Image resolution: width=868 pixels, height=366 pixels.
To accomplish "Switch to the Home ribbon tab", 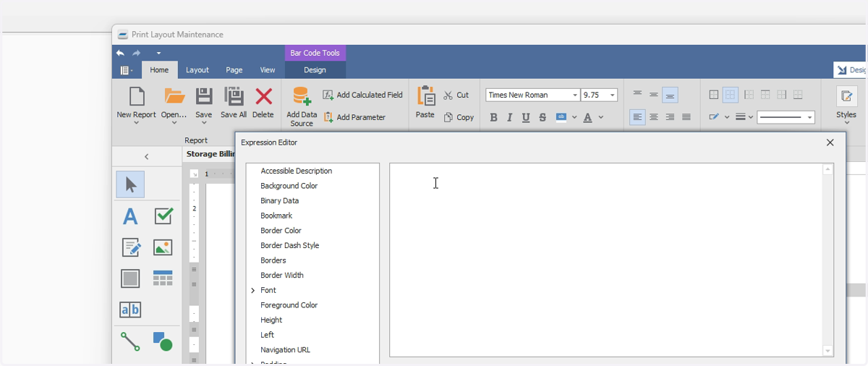I will coord(159,70).
